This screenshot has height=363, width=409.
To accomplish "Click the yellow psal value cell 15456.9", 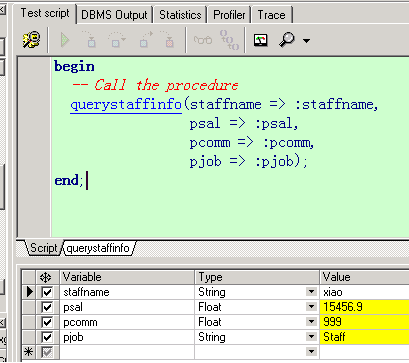I will (364, 307).
